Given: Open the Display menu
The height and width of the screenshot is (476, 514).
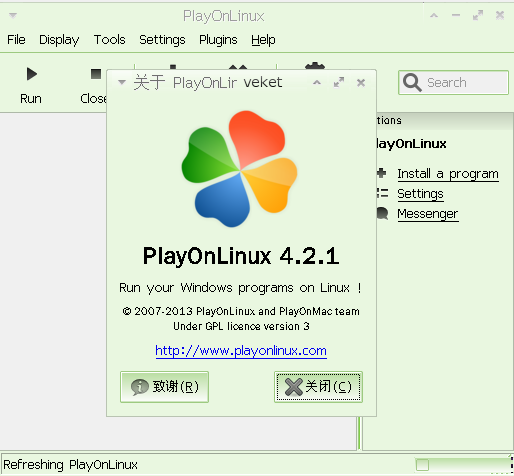Looking at the screenshot, I should point(59,40).
